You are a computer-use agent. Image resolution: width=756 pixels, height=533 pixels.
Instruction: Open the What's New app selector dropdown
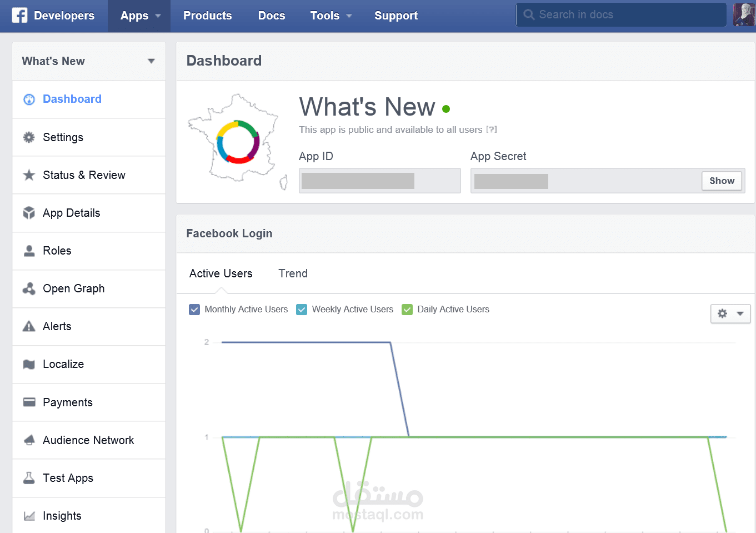point(89,61)
